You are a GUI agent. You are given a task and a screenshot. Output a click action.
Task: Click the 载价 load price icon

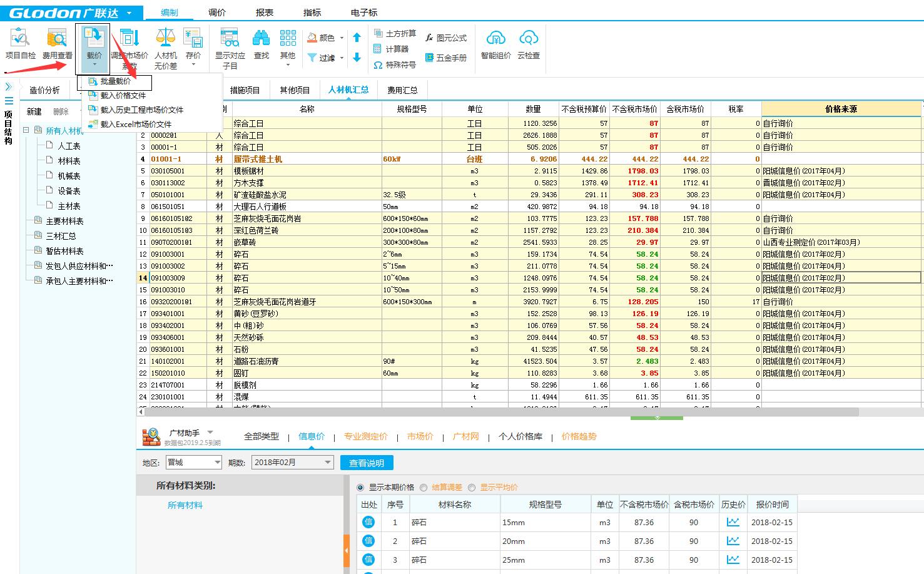pyautogui.click(x=94, y=38)
